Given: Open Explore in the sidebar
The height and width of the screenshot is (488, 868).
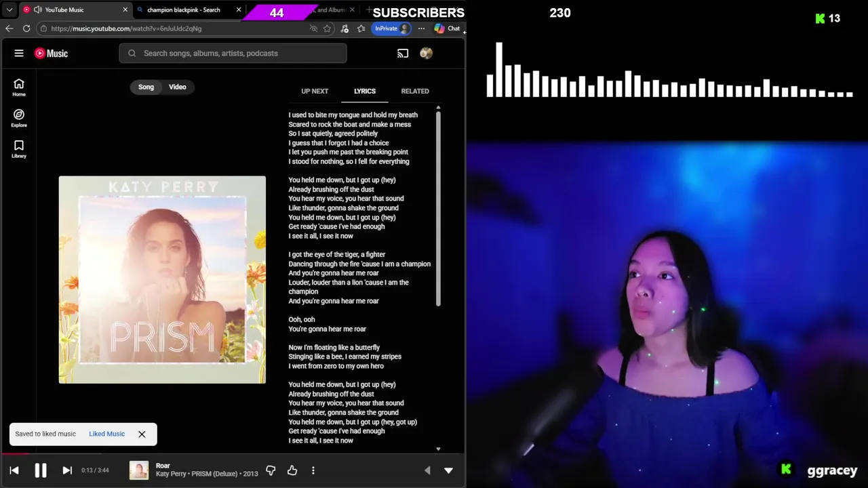Looking at the screenshot, I should (19, 118).
